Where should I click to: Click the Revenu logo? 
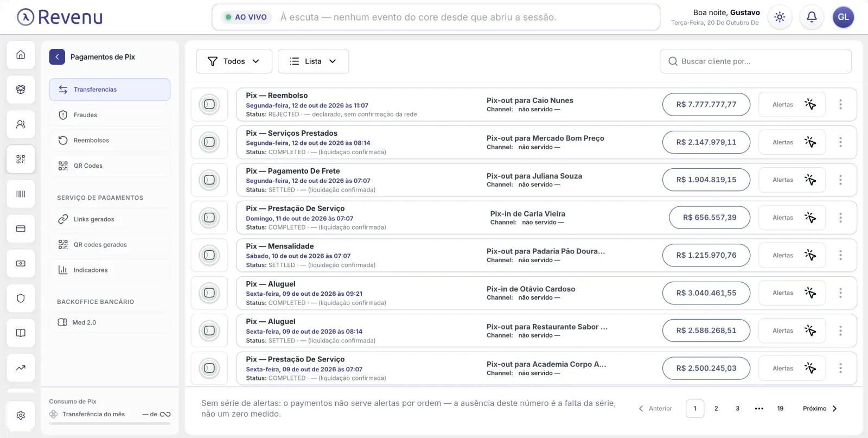point(60,17)
